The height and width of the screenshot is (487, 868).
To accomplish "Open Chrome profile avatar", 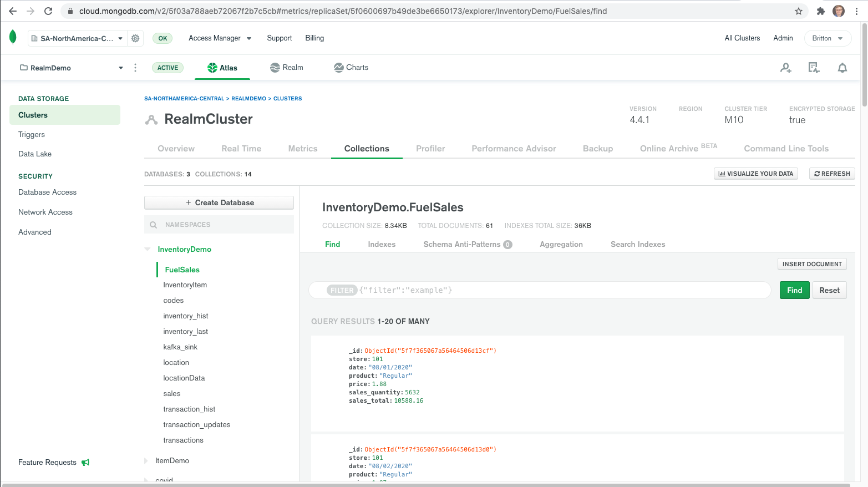I will click(x=839, y=11).
